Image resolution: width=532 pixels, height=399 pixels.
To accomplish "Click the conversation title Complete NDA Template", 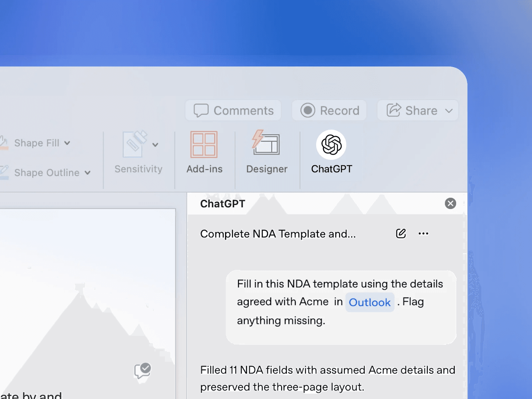I will click(x=278, y=234).
